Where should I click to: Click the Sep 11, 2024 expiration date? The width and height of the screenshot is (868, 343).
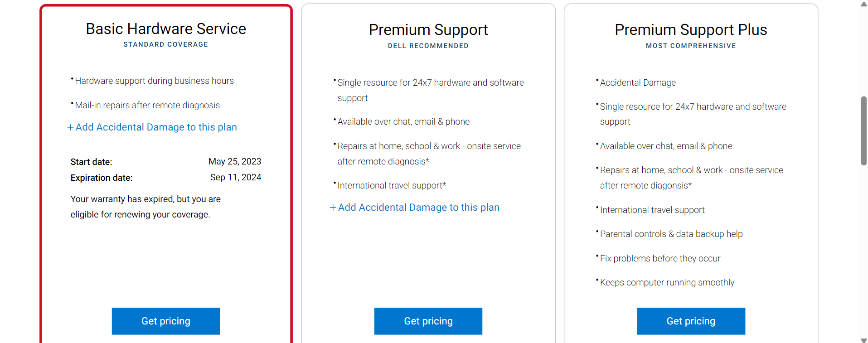tap(236, 178)
